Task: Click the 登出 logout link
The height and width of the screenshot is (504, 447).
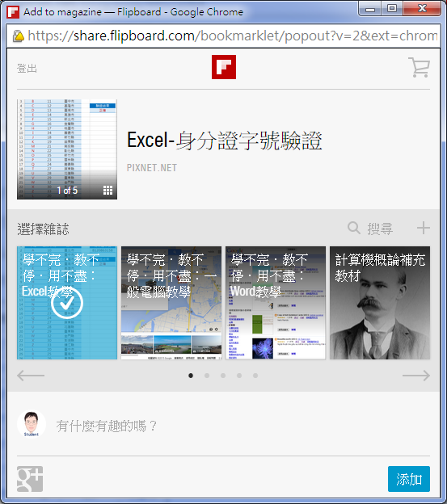Action: tap(27, 68)
